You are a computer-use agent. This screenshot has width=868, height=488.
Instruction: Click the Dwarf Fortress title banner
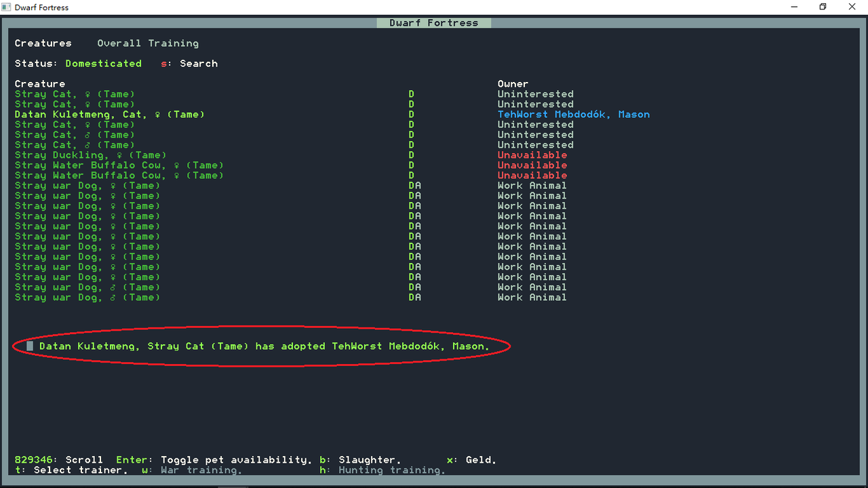(434, 23)
